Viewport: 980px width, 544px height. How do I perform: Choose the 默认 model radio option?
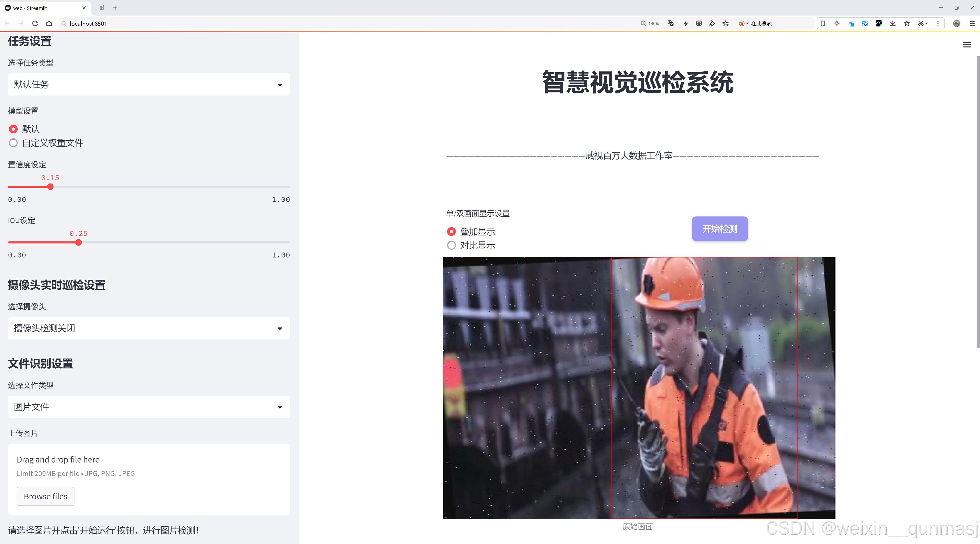click(x=13, y=129)
